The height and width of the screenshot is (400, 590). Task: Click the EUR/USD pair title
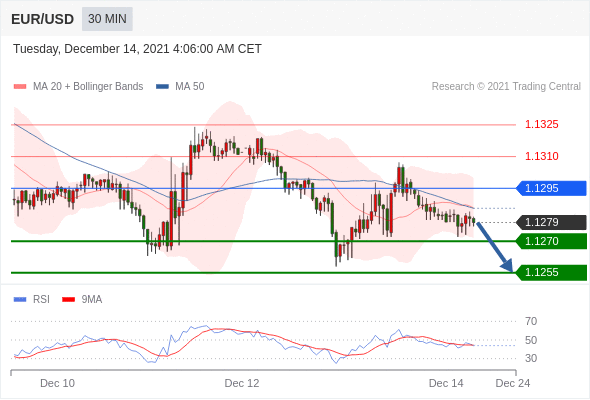click(43, 19)
